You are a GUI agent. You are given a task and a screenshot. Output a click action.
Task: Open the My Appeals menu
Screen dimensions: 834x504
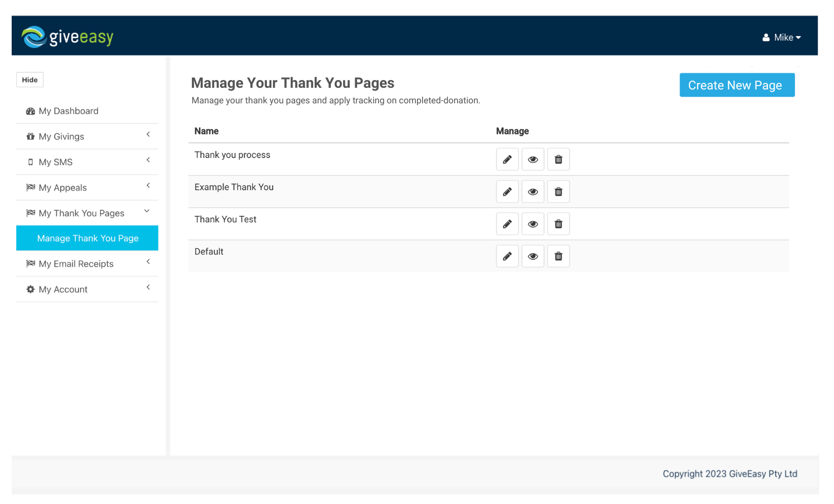[x=87, y=188]
